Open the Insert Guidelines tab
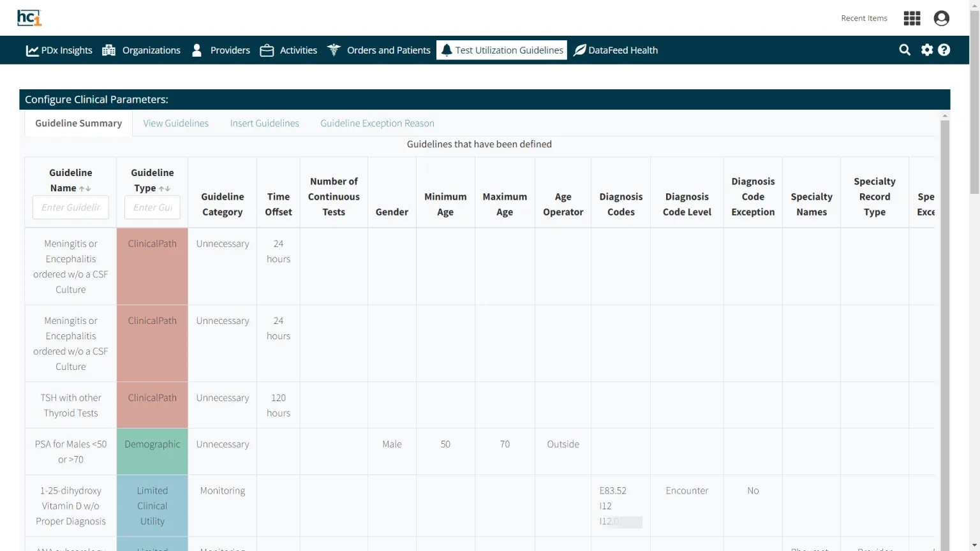This screenshot has width=980, height=551. (264, 123)
